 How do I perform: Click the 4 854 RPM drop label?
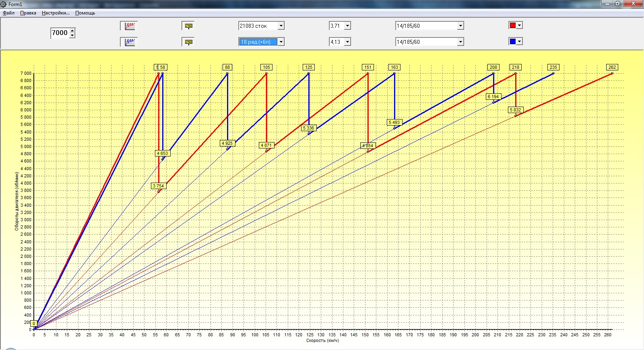point(367,146)
